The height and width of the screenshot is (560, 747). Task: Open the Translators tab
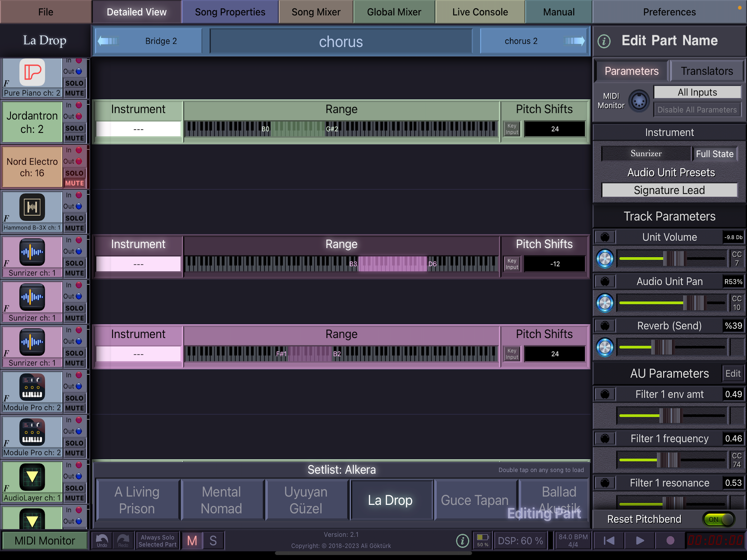click(707, 71)
